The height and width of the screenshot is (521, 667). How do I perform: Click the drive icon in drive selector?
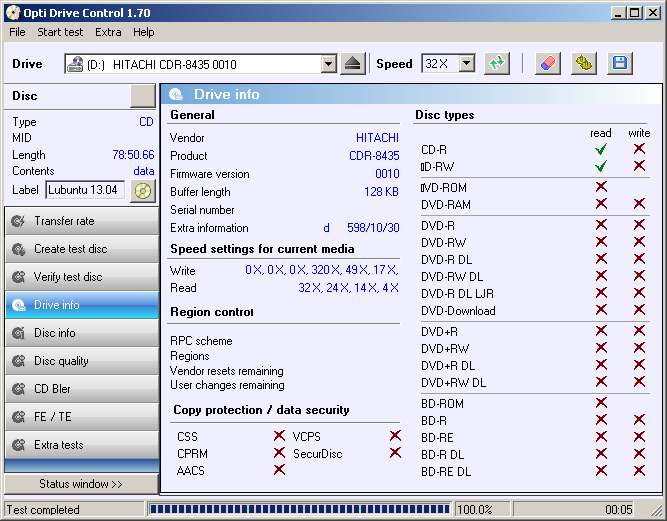(x=75, y=64)
